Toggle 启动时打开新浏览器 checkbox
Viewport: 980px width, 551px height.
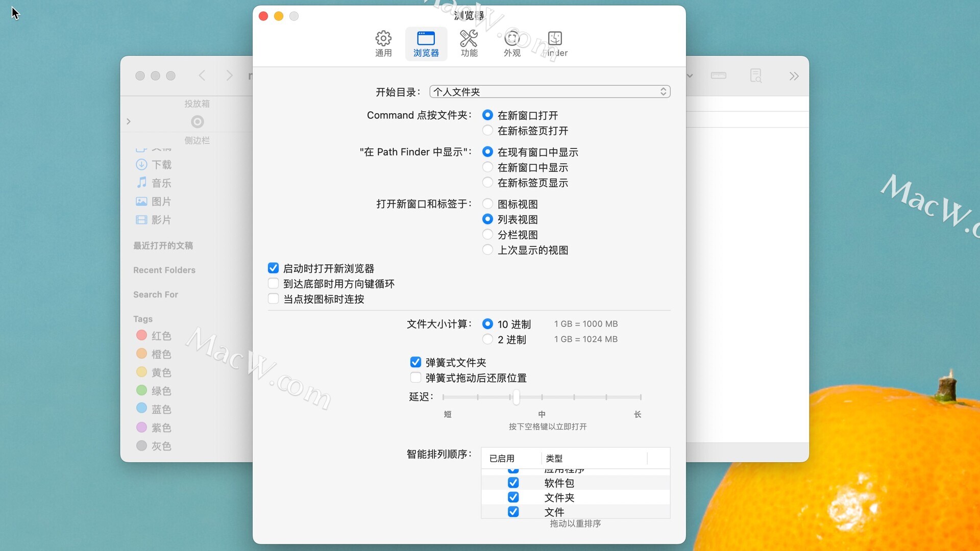click(x=273, y=268)
